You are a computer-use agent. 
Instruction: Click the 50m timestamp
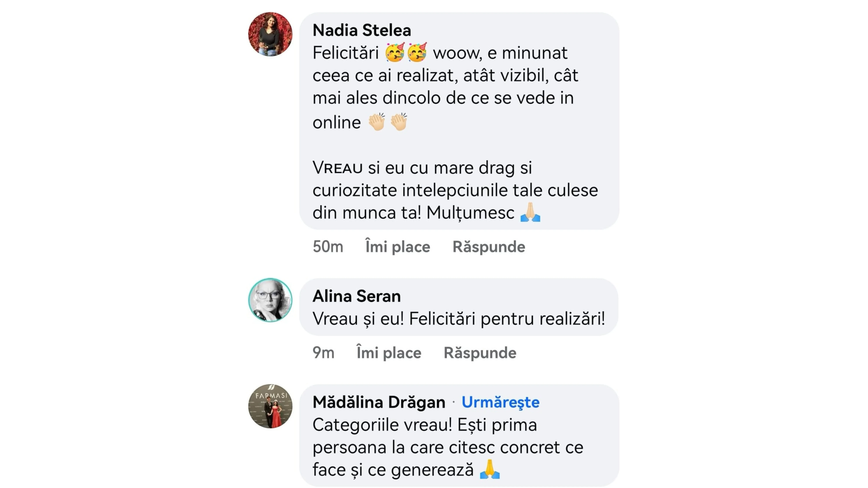[328, 247]
